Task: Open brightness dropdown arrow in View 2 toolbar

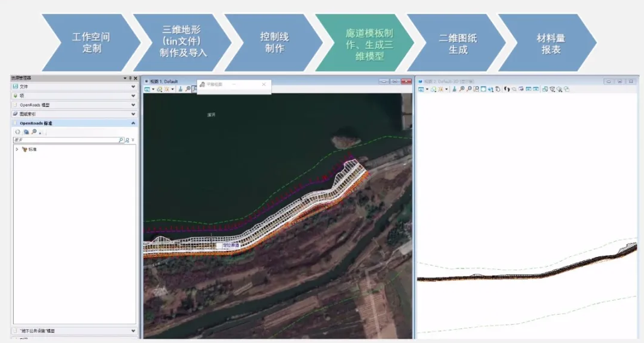Action: (x=446, y=89)
